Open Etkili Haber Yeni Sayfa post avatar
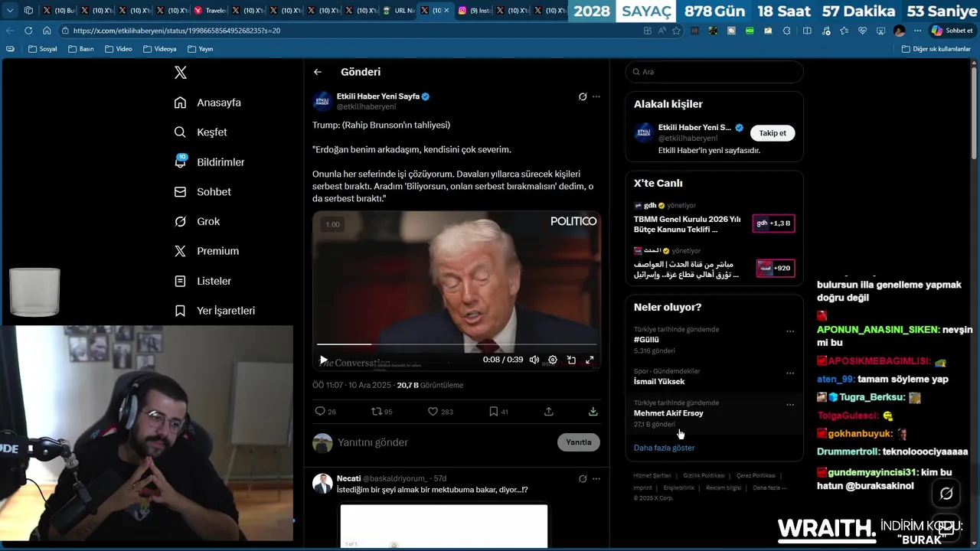 tap(322, 101)
